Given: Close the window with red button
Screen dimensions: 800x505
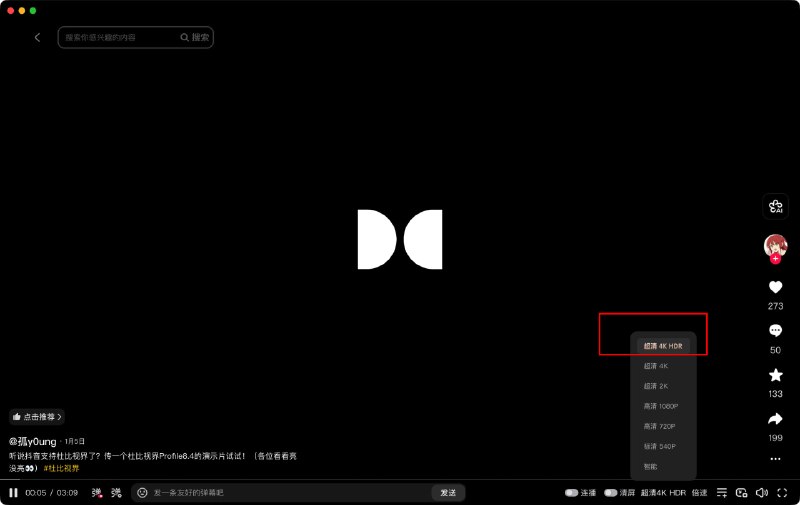Looking at the screenshot, I should click(11, 11).
